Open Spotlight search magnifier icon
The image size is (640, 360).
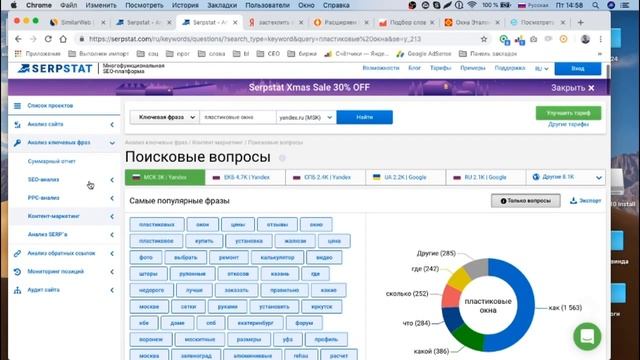click(596, 5)
